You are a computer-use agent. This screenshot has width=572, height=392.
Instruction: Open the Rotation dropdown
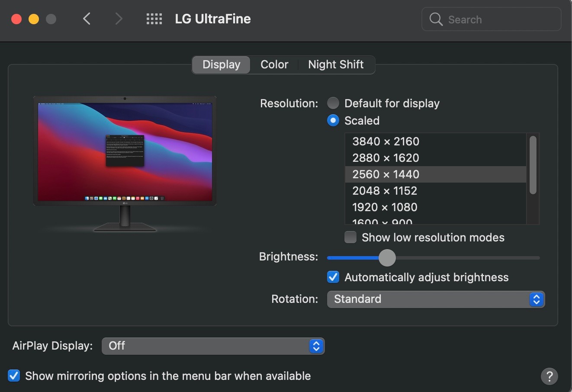[x=436, y=299]
